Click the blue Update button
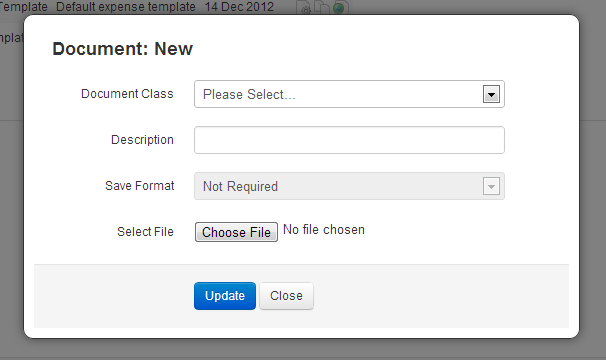Screen dimensions: 606x360 coord(225,296)
